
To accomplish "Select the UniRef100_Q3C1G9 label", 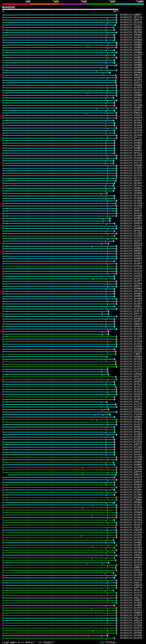I will point(131,316).
